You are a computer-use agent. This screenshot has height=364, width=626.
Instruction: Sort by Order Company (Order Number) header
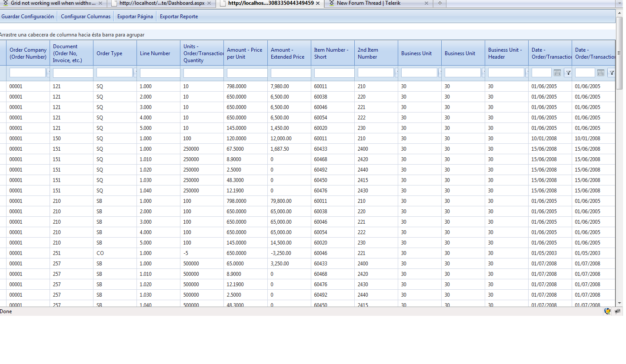coord(28,53)
